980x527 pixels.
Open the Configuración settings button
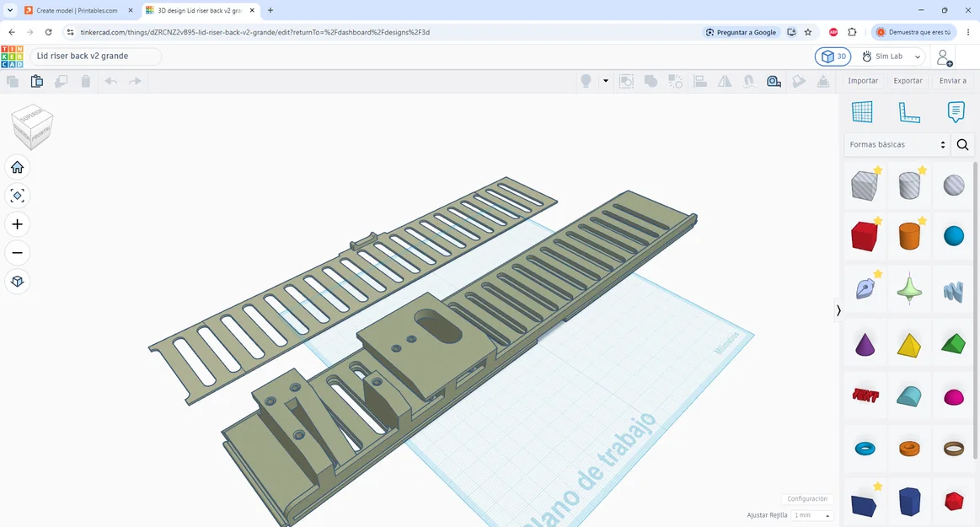pos(807,499)
